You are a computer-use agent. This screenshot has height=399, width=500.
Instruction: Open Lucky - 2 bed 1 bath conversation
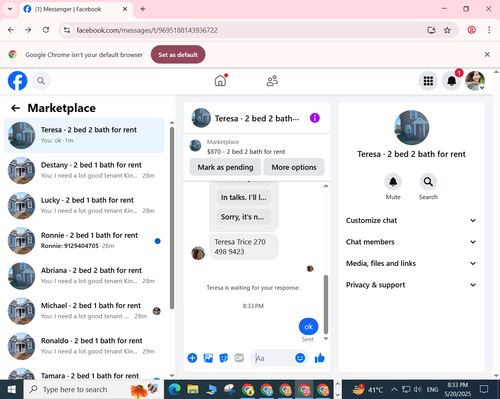(84, 206)
